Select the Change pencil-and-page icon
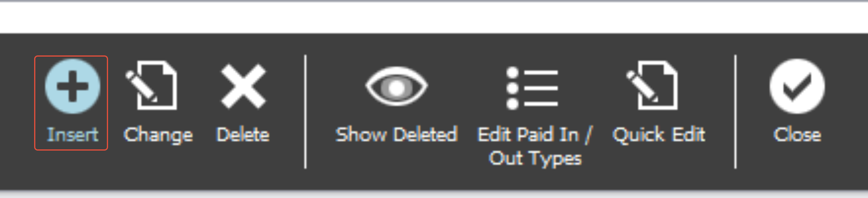The image size is (868, 198). click(x=151, y=85)
